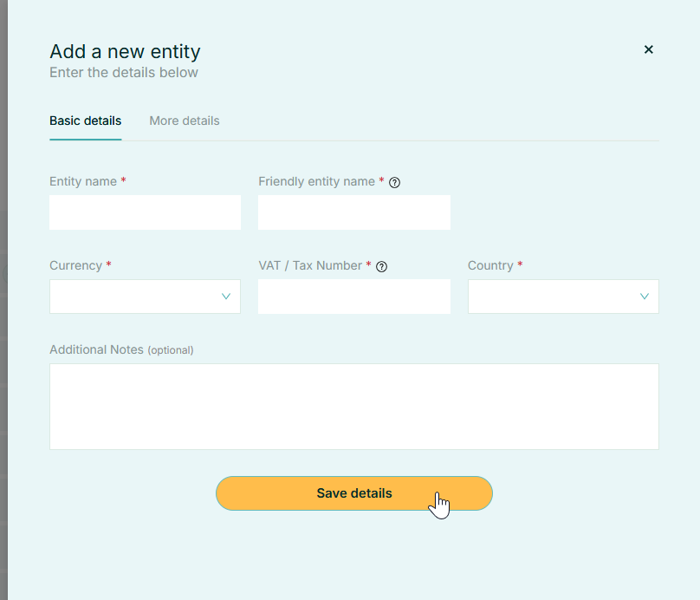The width and height of the screenshot is (700, 600).
Task: Click inside the Additional Notes text area
Action: (x=353, y=406)
